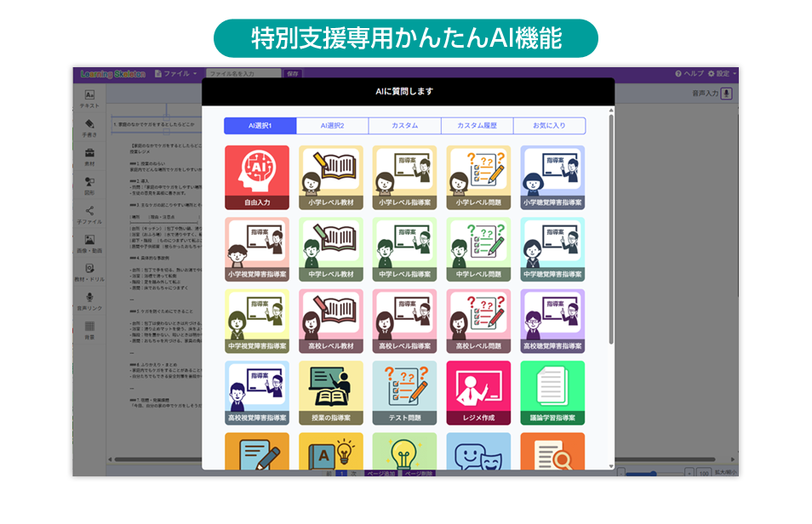Open the カスタム履歴 tab
The width and height of the screenshot is (812, 524).
477,126
